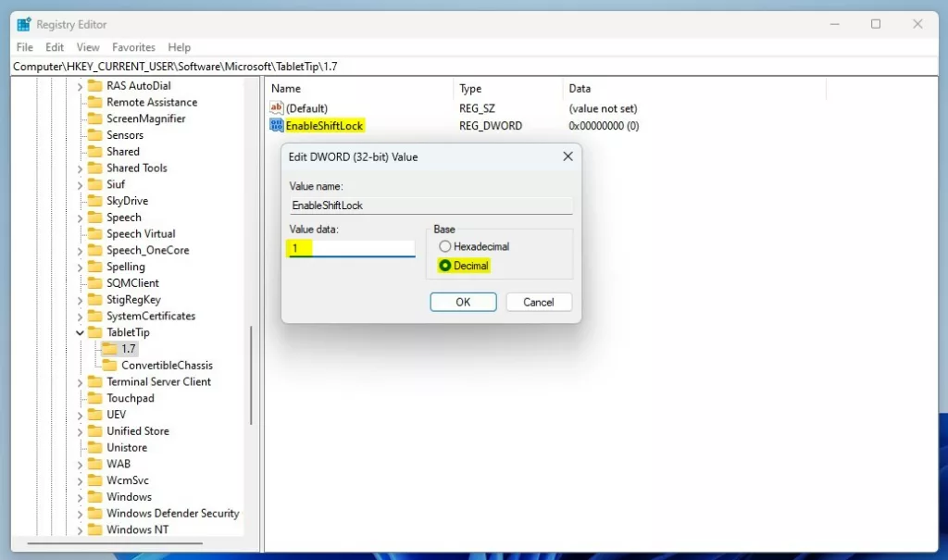
Task: Click the 1.7 subkey folder icon
Action: (x=109, y=348)
